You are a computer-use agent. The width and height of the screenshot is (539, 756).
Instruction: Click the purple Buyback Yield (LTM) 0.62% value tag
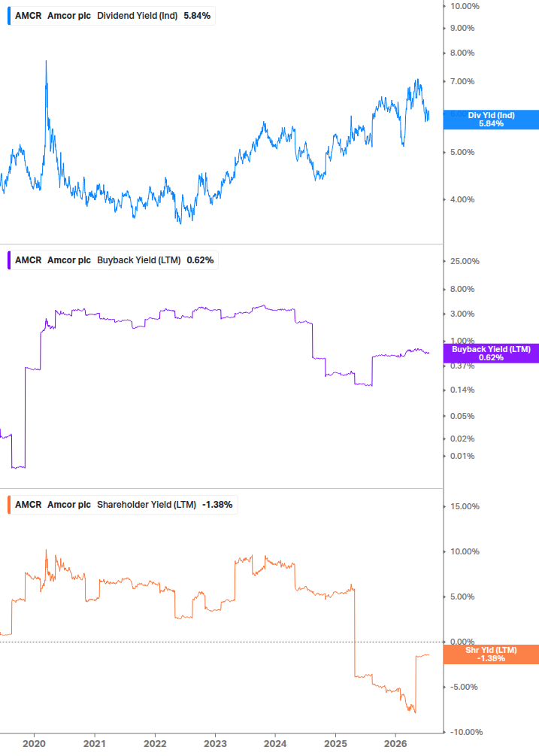(491, 354)
